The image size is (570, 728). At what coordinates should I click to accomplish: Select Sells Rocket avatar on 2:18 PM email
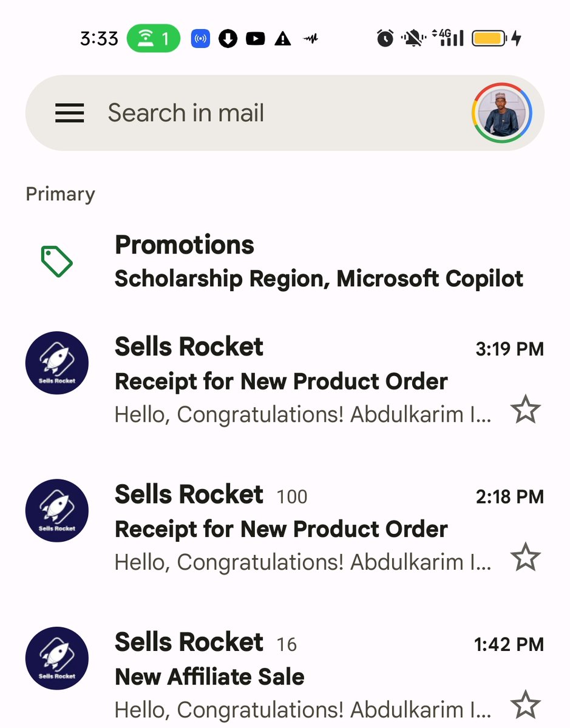(x=57, y=510)
